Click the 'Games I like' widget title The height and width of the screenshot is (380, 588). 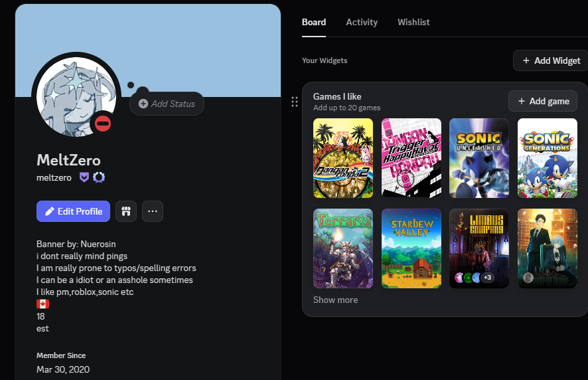337,96
